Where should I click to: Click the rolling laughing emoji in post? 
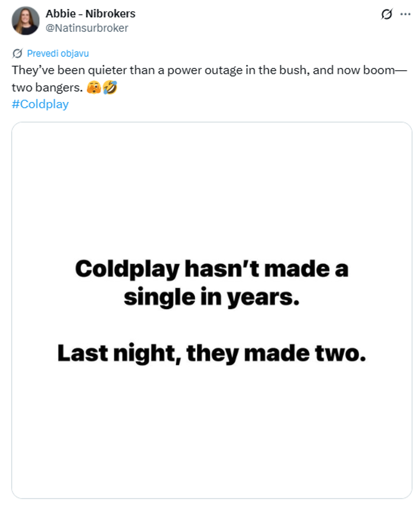click(109, 87)
